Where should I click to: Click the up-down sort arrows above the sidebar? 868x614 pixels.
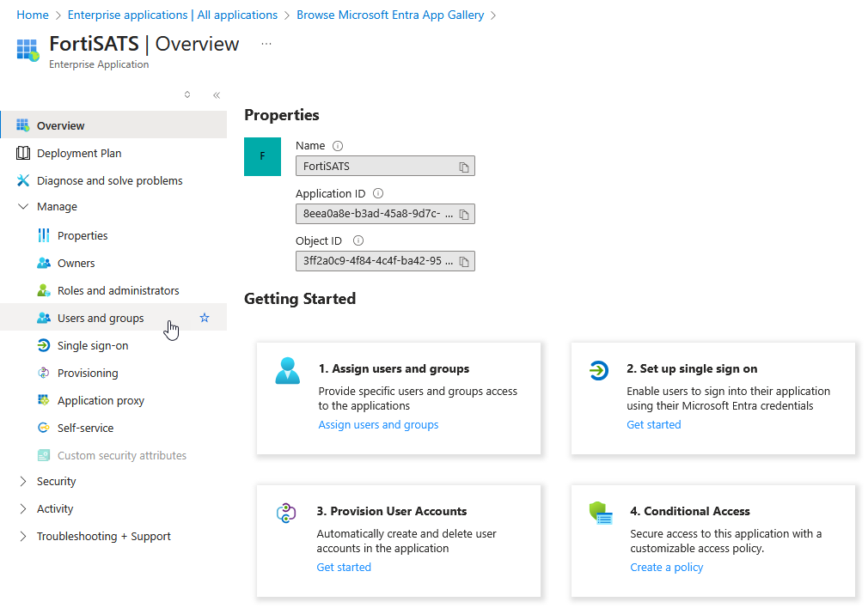tap(187, 94)
